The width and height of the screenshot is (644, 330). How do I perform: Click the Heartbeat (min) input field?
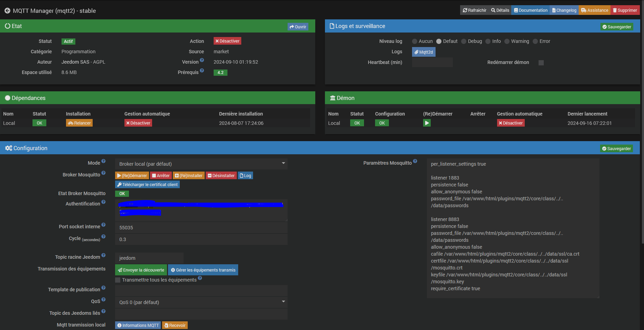[x=432, y=62]
